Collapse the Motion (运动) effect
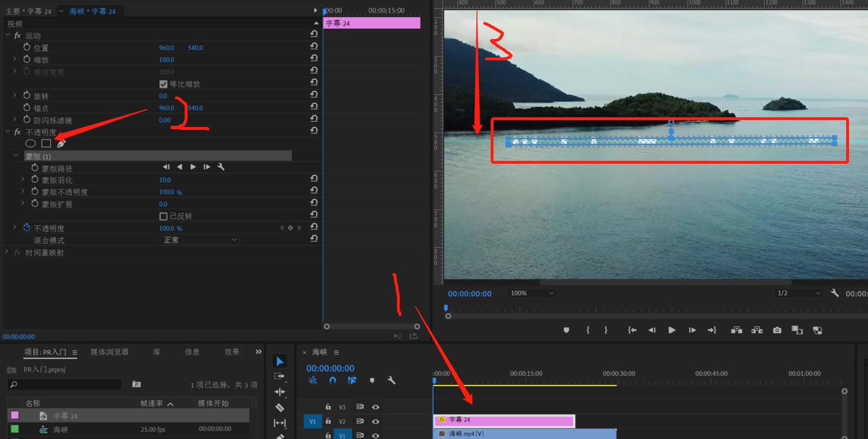 click(x=7, y=36)
